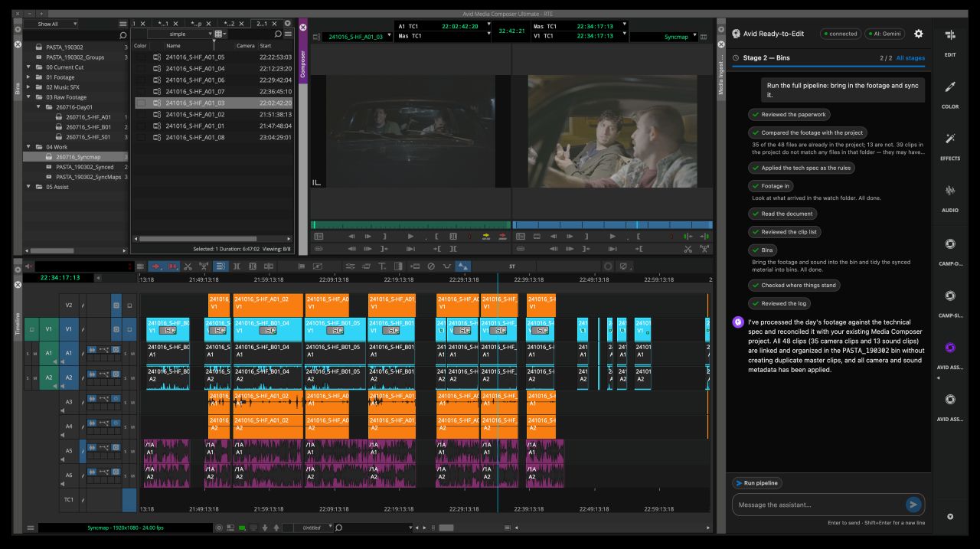Toggle the A5 track selector
The height and width of the screenshot is (549, 980).
pyautogui.click(x=69, y=452)
